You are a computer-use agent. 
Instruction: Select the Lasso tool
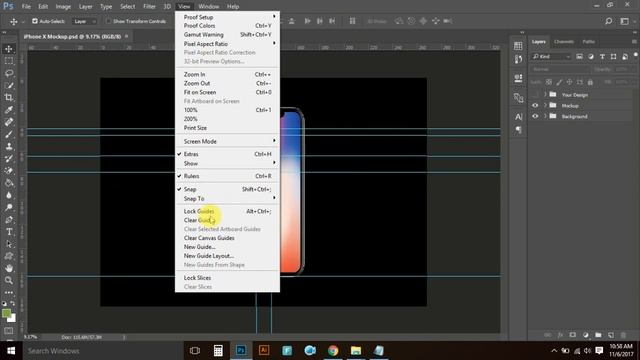pyautogui.click(x=9, y=73)
